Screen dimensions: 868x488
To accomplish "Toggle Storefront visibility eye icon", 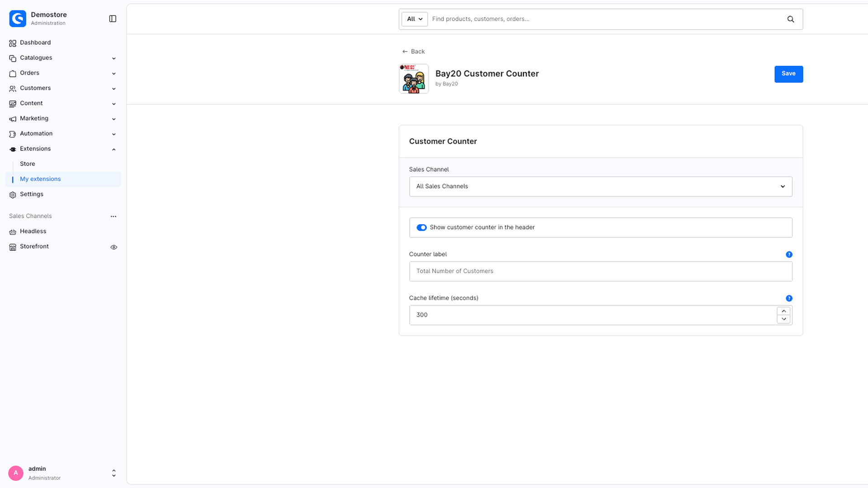I will point(114,247).
